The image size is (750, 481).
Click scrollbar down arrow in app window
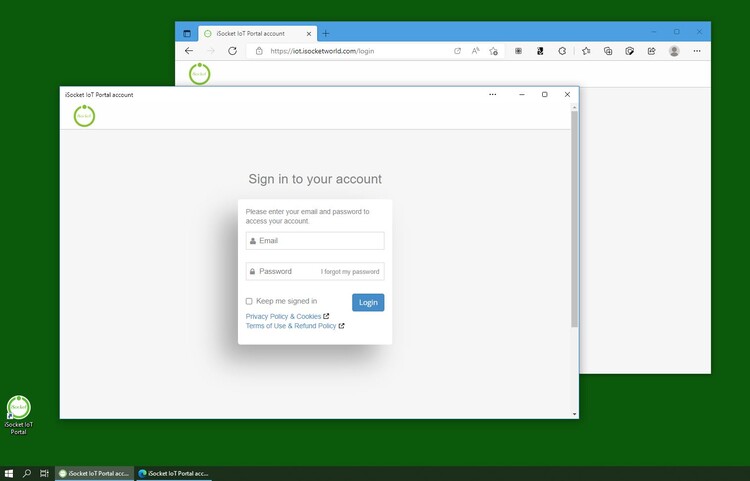coord(574,414)
